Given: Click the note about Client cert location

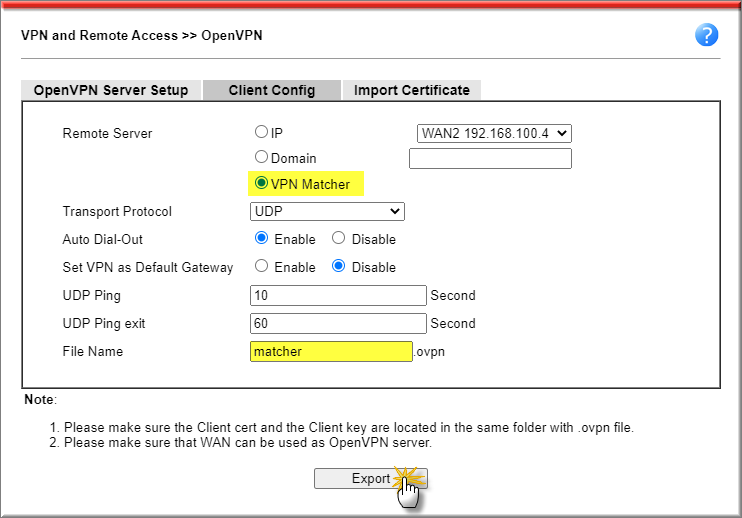Looking at the screenshot, I should coord(349,428).
